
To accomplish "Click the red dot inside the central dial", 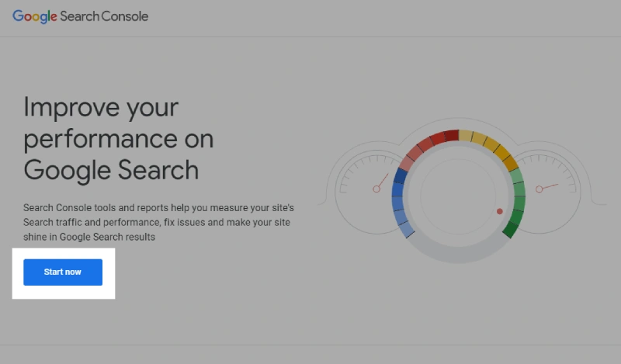I will point(500,212).
